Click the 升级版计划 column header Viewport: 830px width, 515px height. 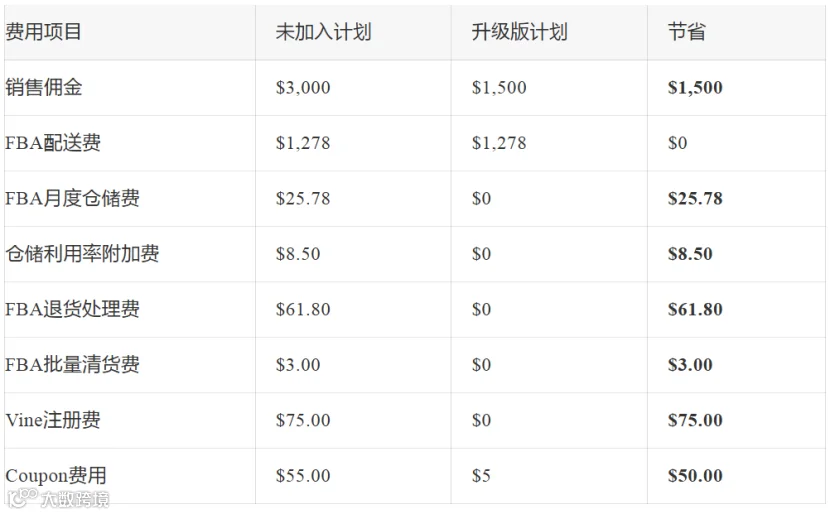519,32
